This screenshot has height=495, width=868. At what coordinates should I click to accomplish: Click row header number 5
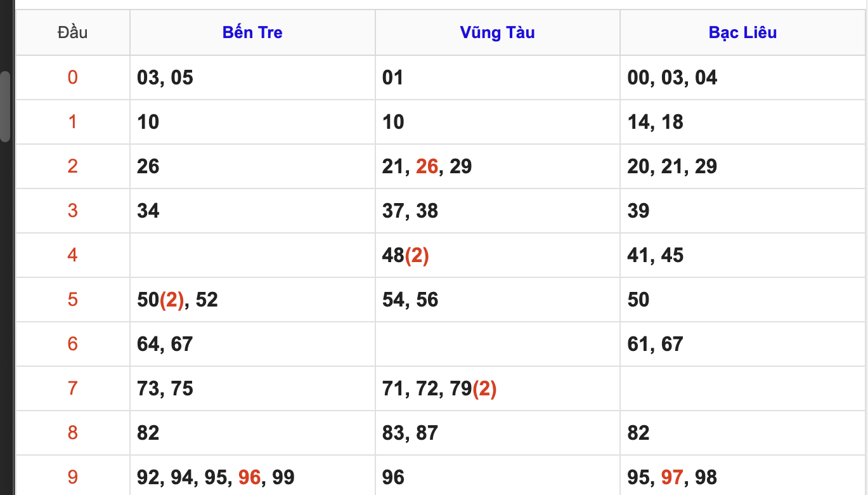[x=72, y=300]
